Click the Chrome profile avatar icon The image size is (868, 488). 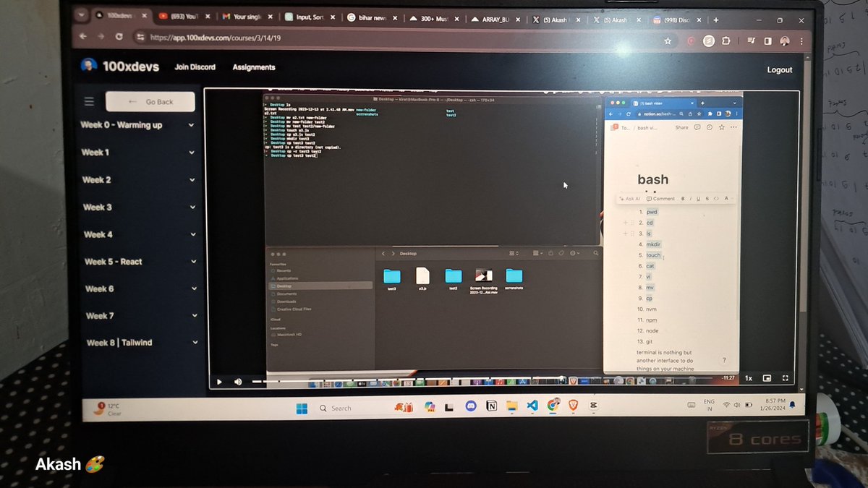coord(785,41)
